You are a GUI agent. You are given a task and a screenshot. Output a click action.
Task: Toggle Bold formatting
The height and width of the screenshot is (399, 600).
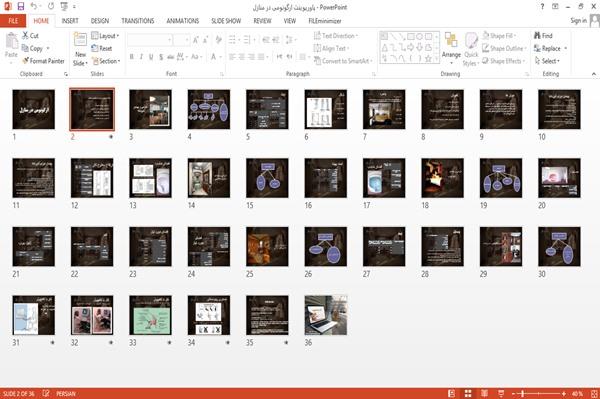point(132,57)
